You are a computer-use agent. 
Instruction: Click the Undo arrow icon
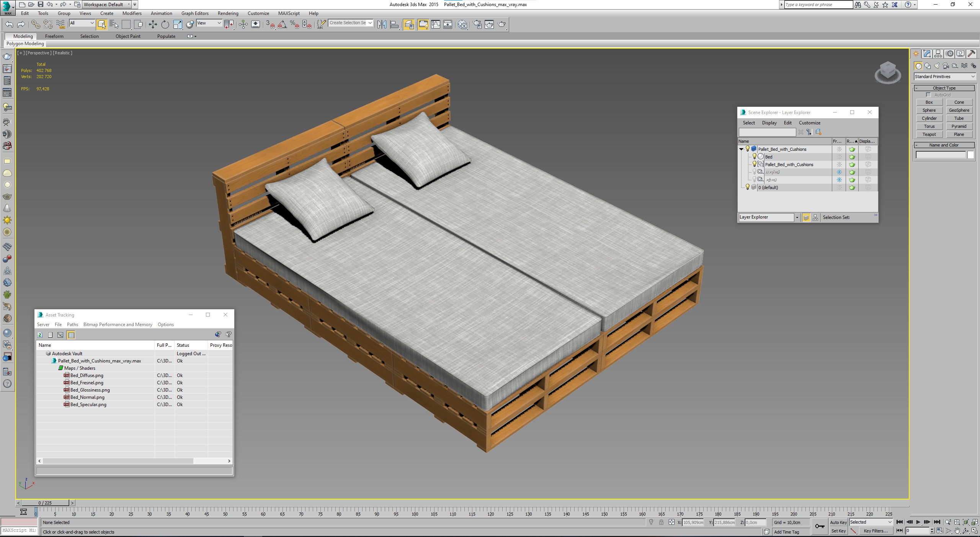point(9,24)
